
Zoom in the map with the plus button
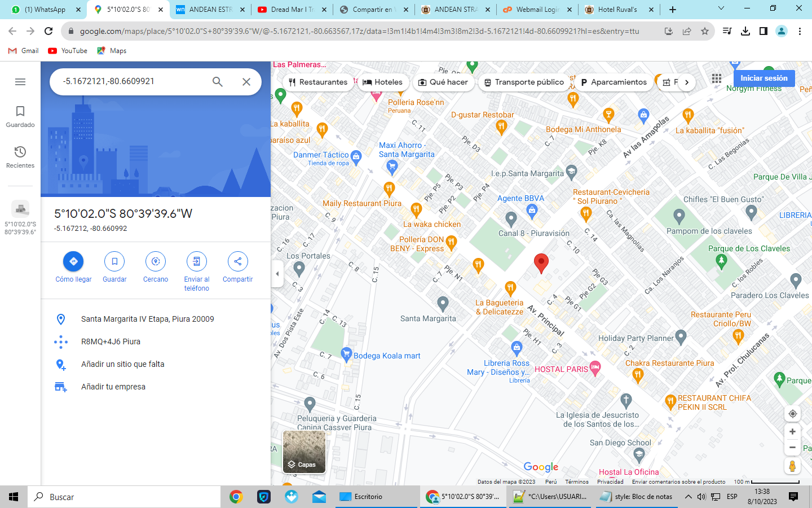[x=792, y=432]
